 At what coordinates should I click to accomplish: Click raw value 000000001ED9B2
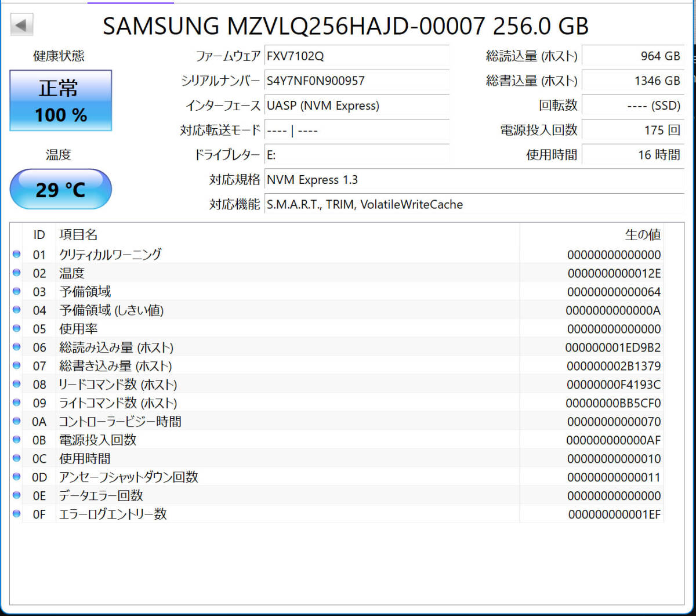[x=614, y=347]
